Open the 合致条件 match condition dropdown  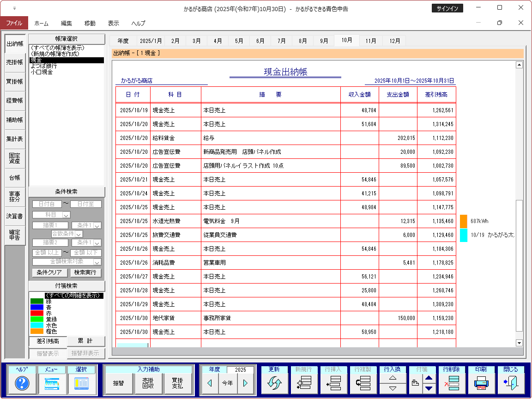[x=79, y=234]
